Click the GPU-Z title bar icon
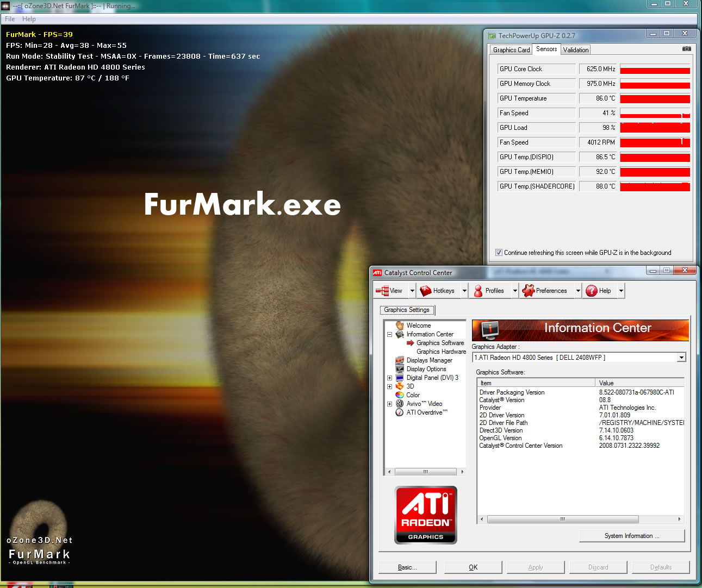The height and width of the screenshot is (588, 702). 492,36
